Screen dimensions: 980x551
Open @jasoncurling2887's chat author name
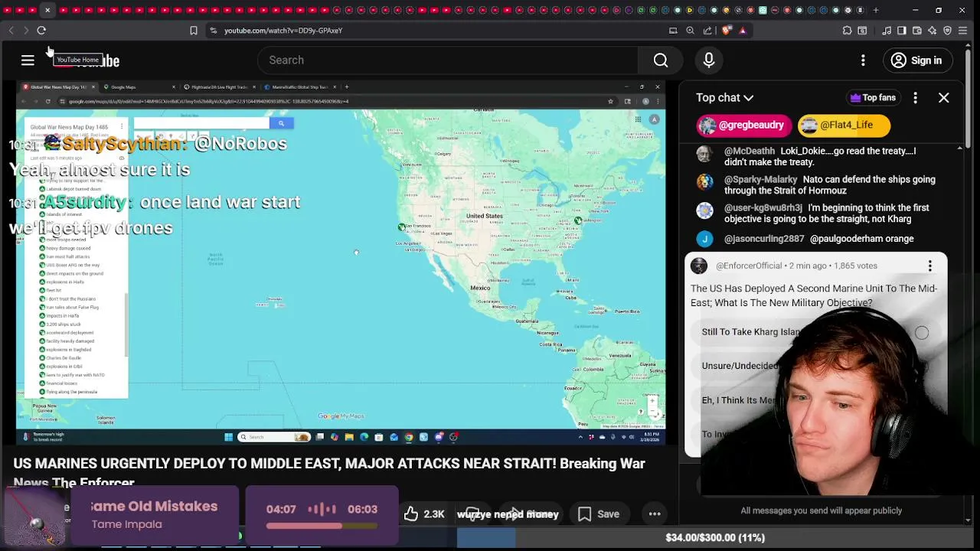(764, 239)
